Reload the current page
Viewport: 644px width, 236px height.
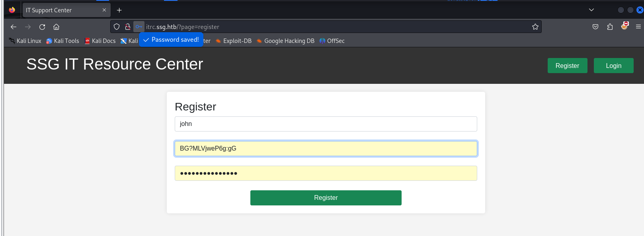click(42, 27)
